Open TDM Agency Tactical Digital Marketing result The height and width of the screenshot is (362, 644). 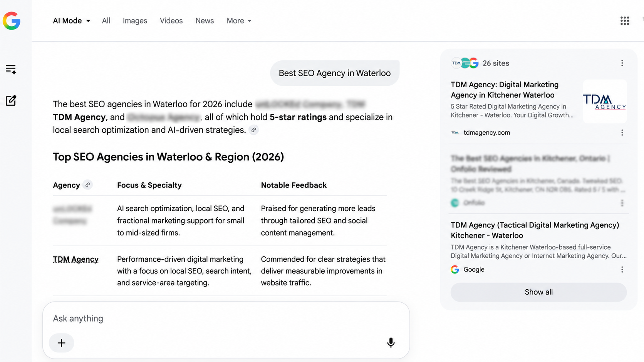click(535, 230)
